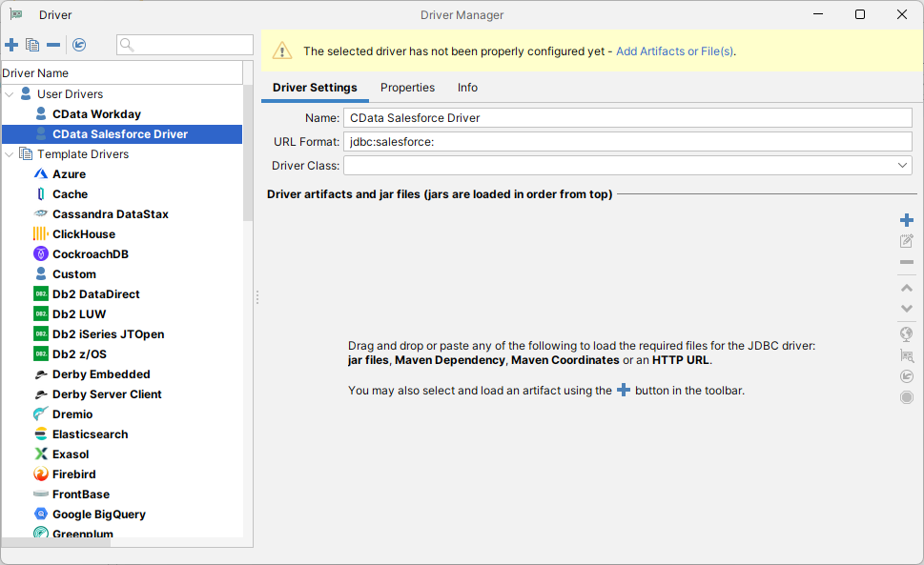Click into the URL Format field

(x=627, y=142)
